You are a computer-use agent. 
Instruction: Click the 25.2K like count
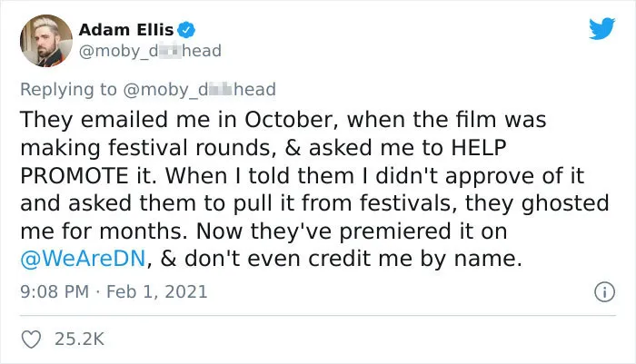coord(80,339)
